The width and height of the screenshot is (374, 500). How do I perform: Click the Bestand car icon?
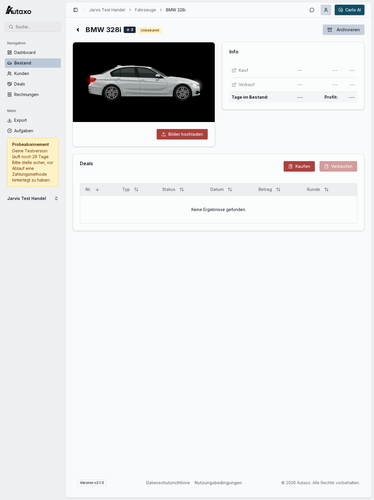coord(9,63)
